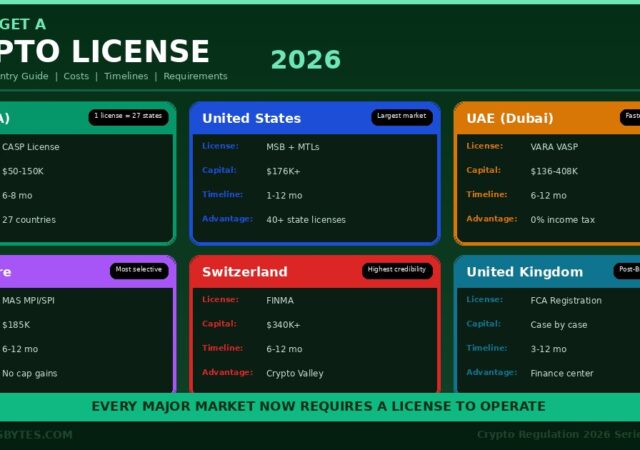Click the "$50-150K" capital value

click(x=23, y=171)
